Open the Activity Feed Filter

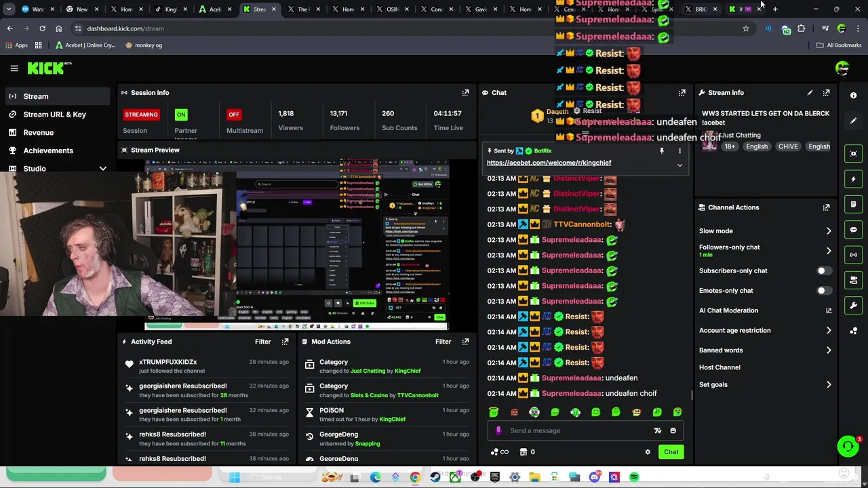click(262, 342)
